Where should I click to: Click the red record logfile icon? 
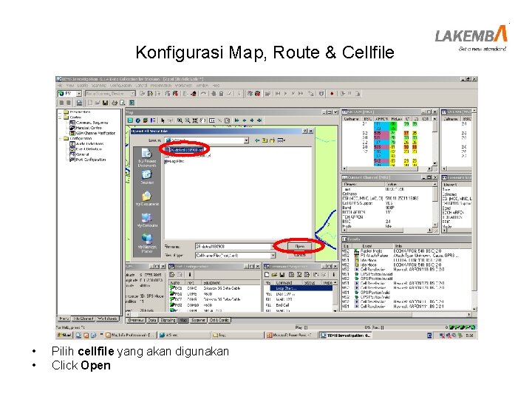coord(332,94)
